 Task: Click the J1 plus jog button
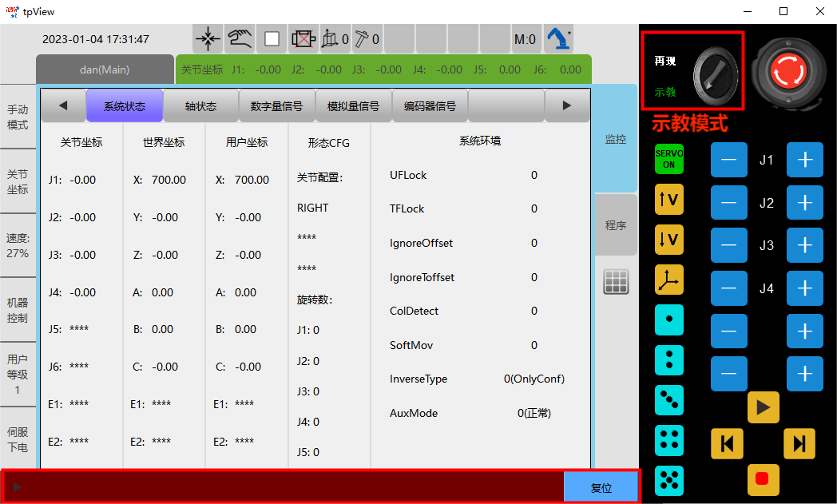pos(804,160)
